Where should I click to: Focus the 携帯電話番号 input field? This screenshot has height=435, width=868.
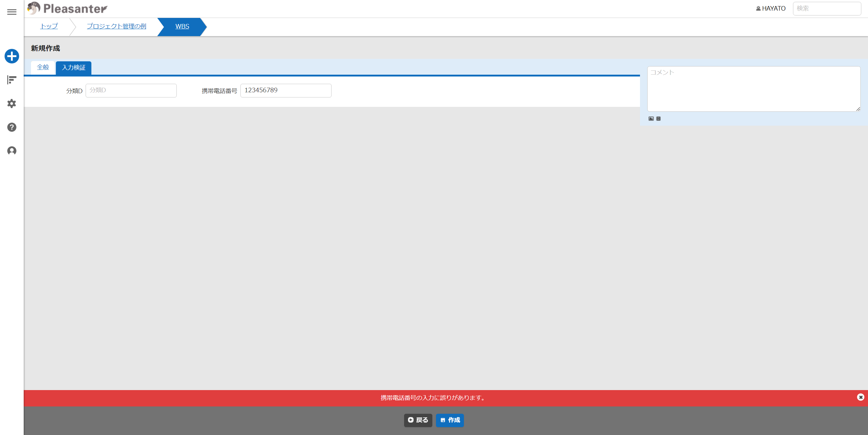pos(286,90)
